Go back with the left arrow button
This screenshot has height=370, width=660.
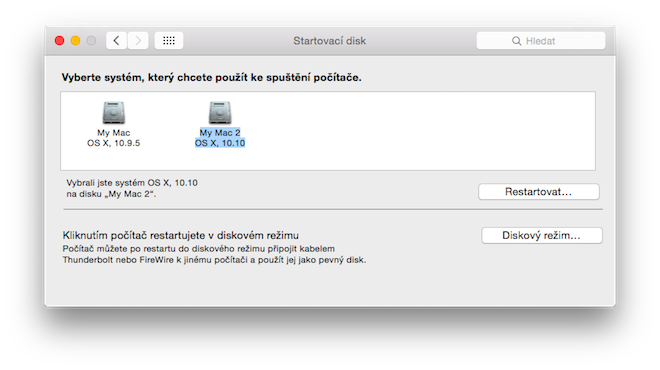coord(116,41)
